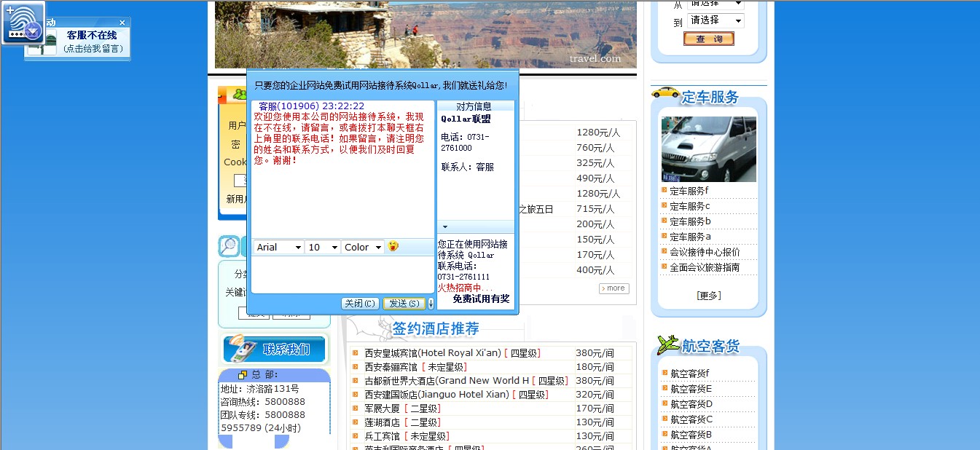Open the Arial font dropdown
This screenshot has height=450, width=980.
(279, 248)
